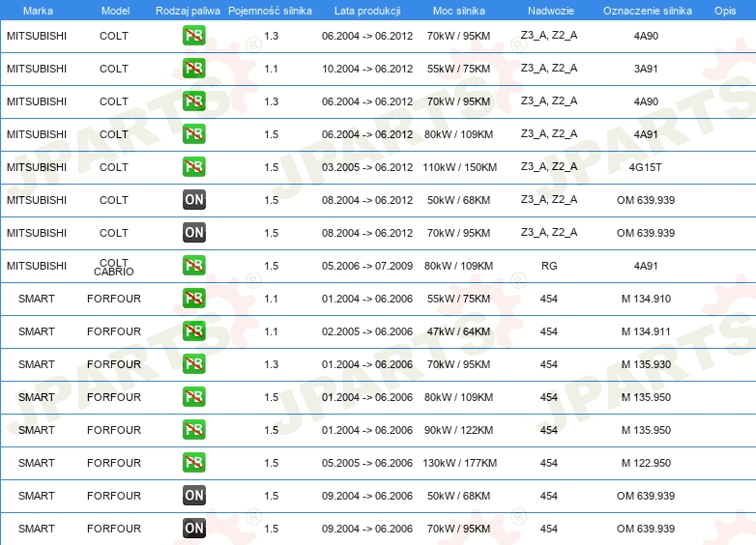756x545 pixels.
Task: Click the petrol icon for Forfour 80kW / 109KM
Action: tap(193, 396)
